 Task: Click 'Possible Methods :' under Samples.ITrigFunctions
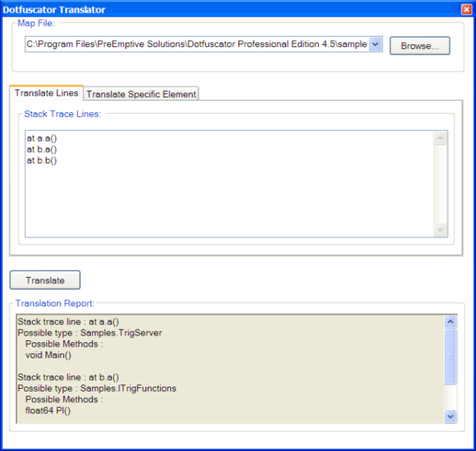(x=64, y=400)
